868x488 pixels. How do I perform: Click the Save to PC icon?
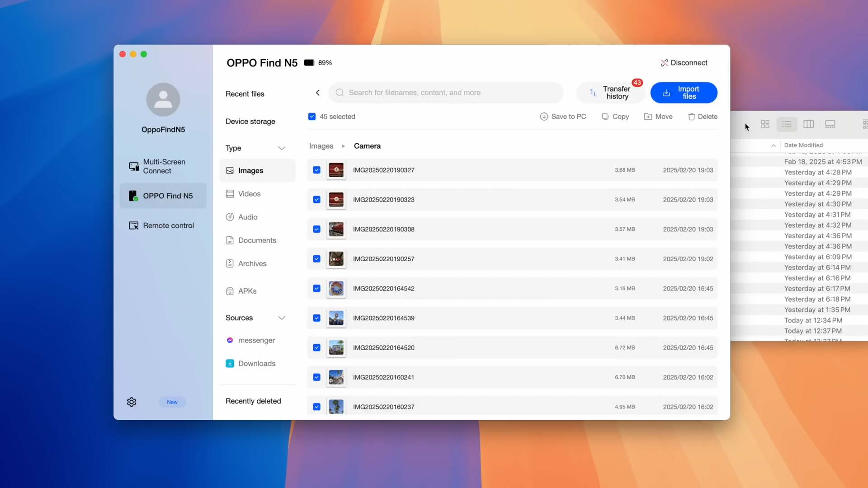[542, 116]
